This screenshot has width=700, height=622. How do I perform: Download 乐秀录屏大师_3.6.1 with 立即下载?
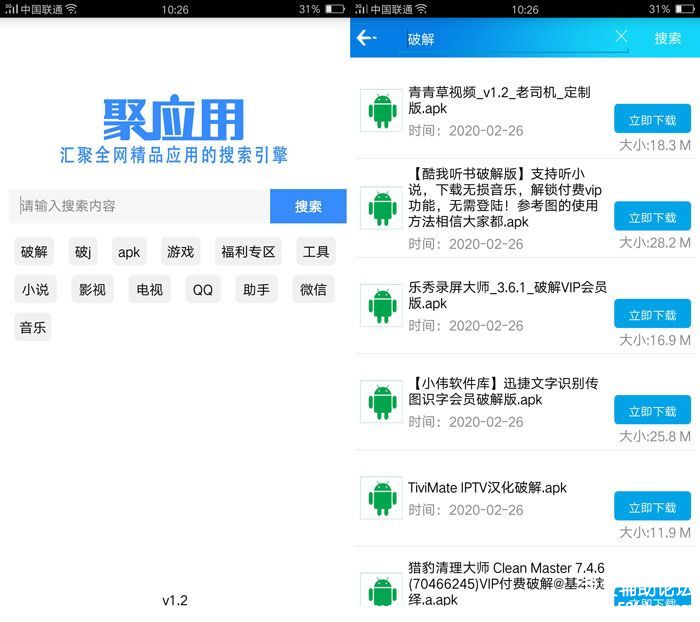(x=652, y=313)
